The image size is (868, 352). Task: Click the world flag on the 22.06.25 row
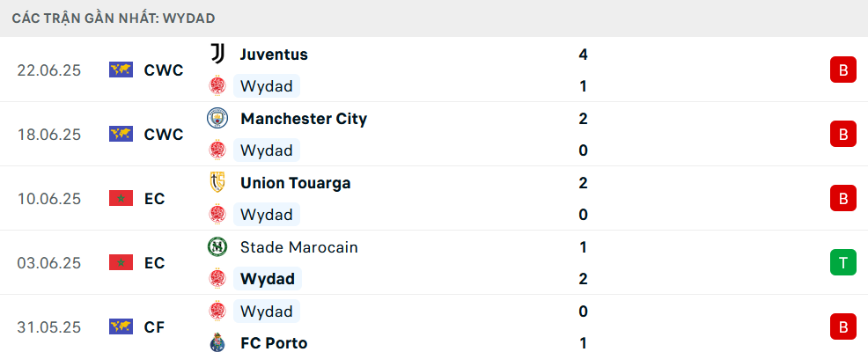tap(121, 70)
